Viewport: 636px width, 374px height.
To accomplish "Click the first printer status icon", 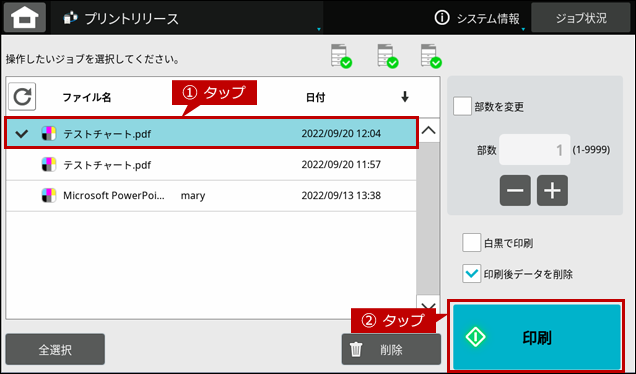I will pos(341,56).
